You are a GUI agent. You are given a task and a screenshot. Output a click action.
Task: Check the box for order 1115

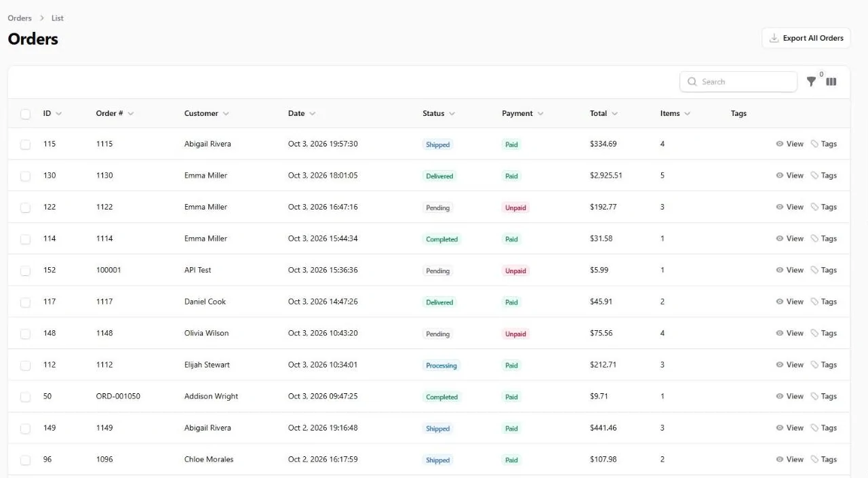25,144
